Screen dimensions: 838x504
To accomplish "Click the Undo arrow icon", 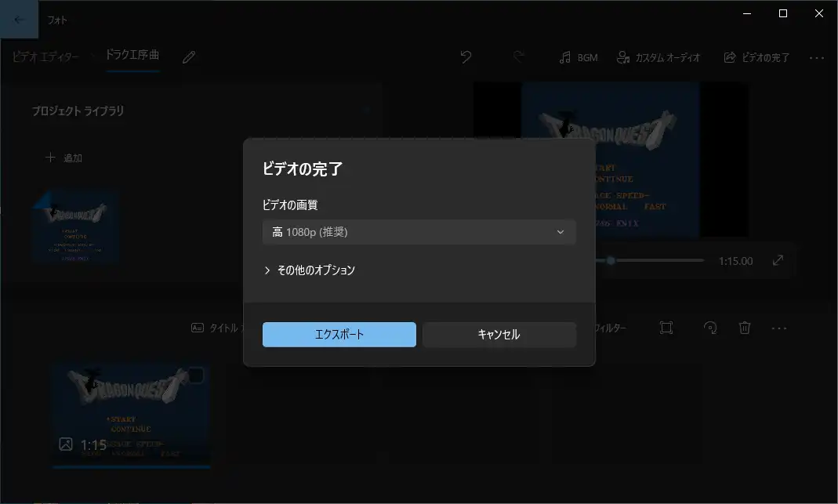I will 466,57.
